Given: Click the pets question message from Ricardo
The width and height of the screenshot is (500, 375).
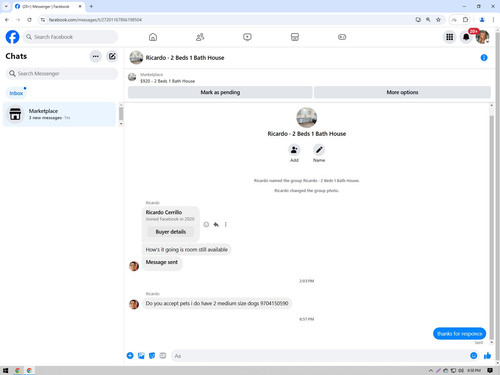Looking at the screenshot, I should [x=217, y=303].
